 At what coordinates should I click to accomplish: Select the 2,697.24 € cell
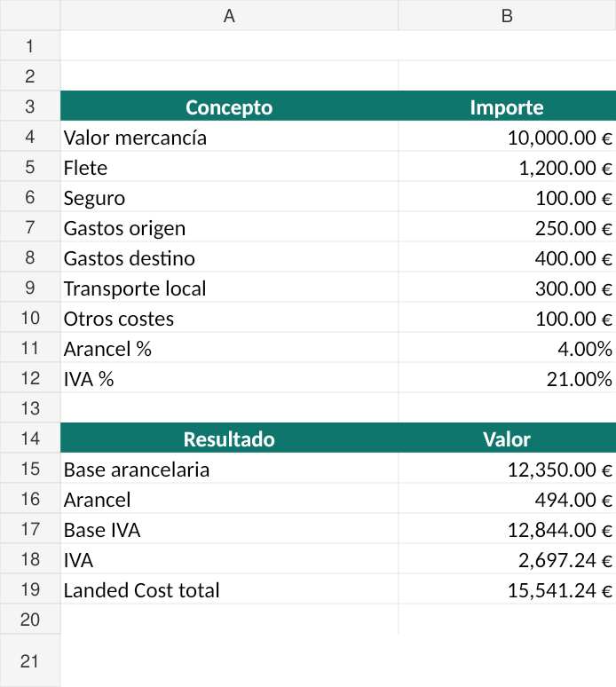[x=507, y=559]
